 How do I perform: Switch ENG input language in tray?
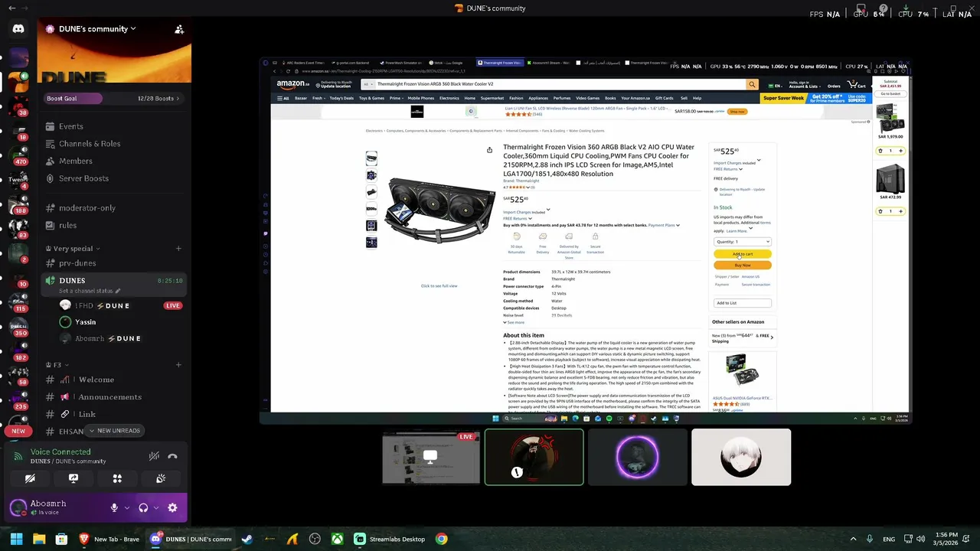click(x=889, y=539)
